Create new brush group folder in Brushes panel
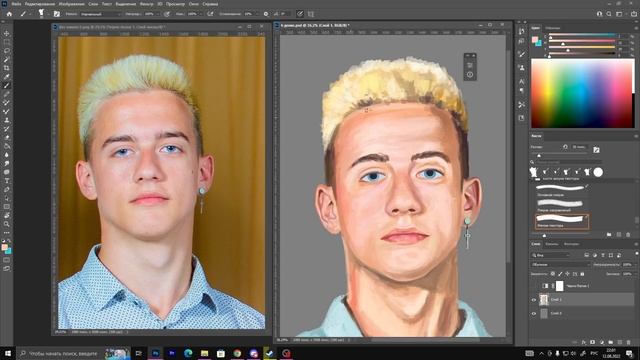Image resolution: width=640 pixels, height=360 pixels. [x=609, y=235]
